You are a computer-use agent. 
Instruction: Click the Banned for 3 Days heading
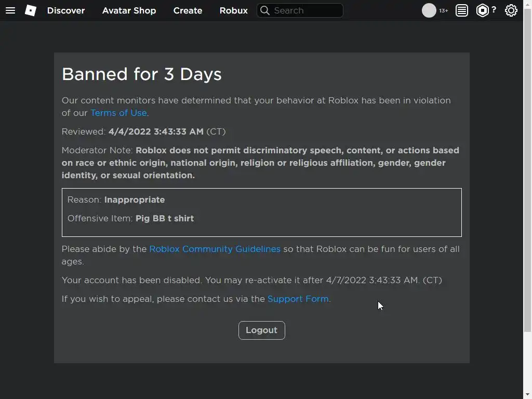(x=141, y=74)
